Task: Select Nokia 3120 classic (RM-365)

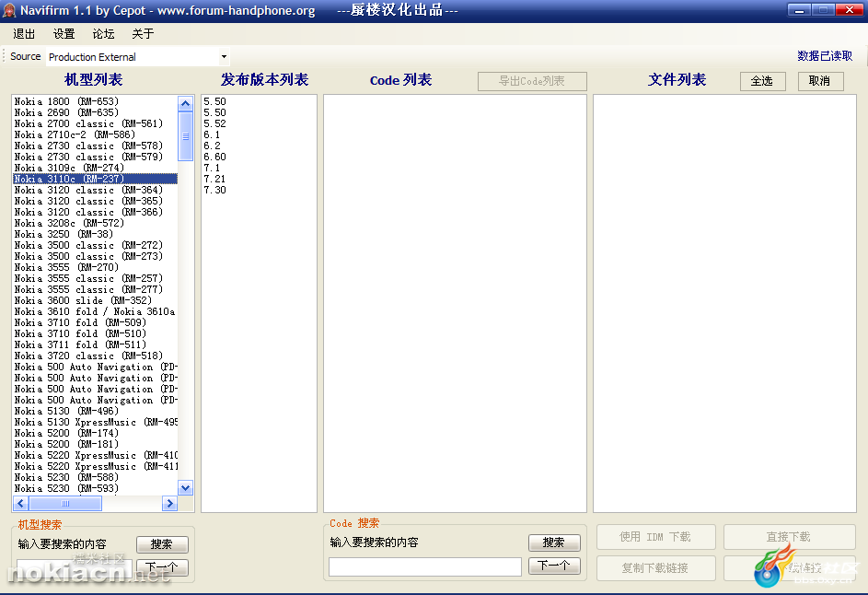Action: tap(95, 201)
